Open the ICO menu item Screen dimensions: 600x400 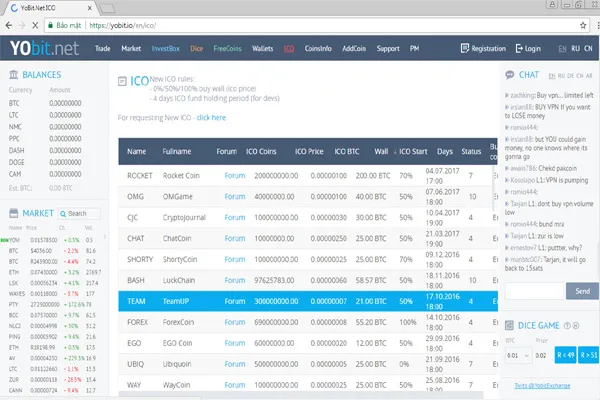pyautogui.click(x=289, y=49)
